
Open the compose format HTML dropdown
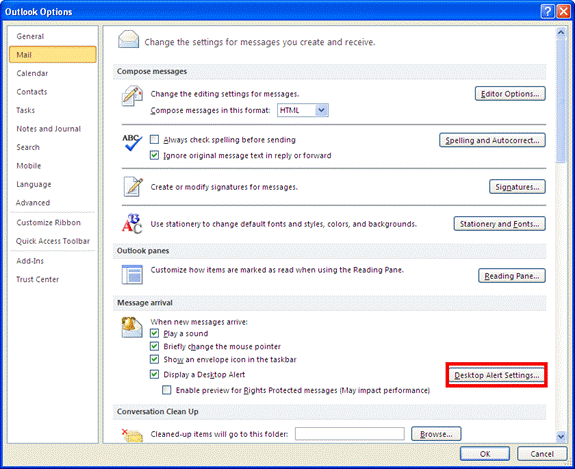(303, 110)
